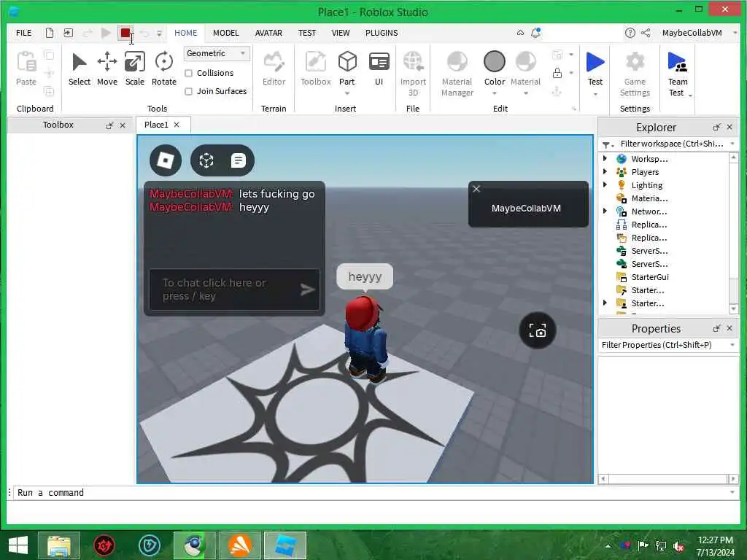Open the Filter Properties dropdown arrow
Image resolution: width=747 pixels, height=560 pixels.
pyautogui.click(x=732, y=345)
